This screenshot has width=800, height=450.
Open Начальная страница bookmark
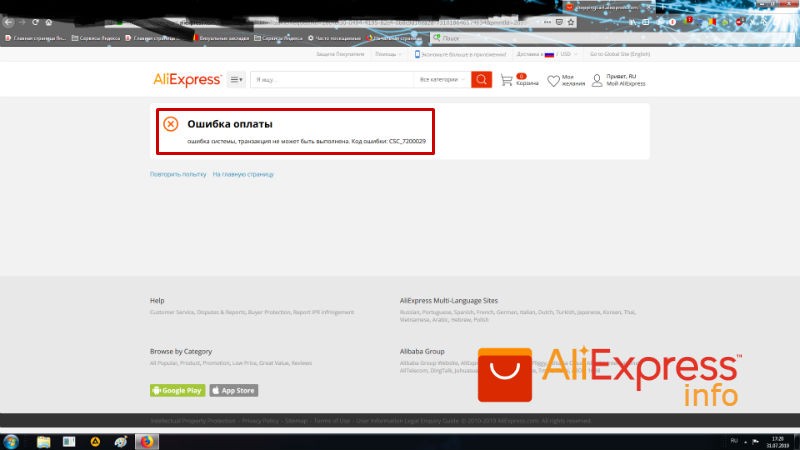click(x=393, y=38)
